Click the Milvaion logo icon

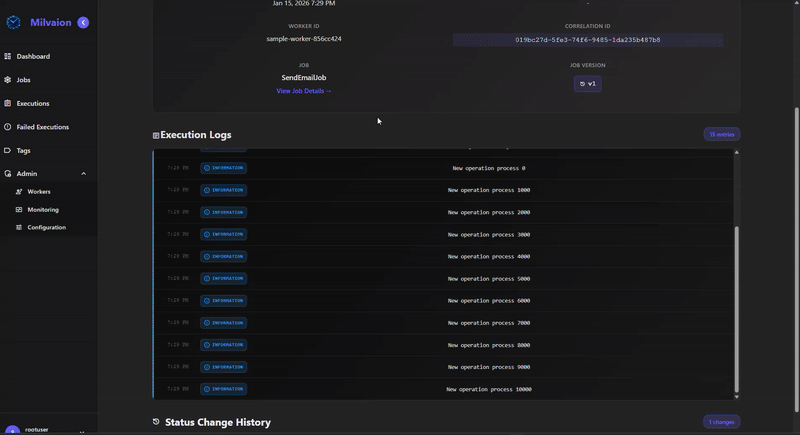13,22
